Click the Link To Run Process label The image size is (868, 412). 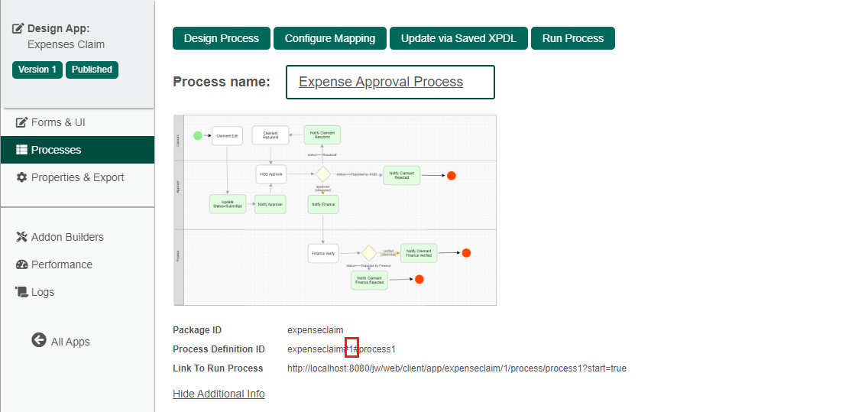pyautogui.click(x=218, y=368)
